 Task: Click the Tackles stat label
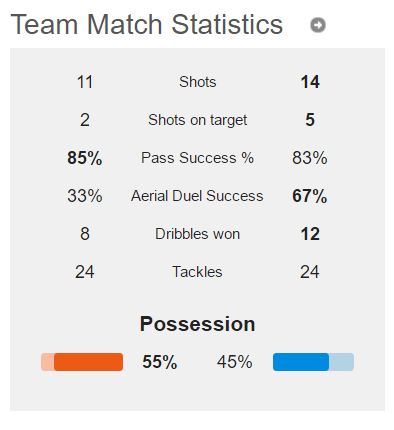[197, 272]
